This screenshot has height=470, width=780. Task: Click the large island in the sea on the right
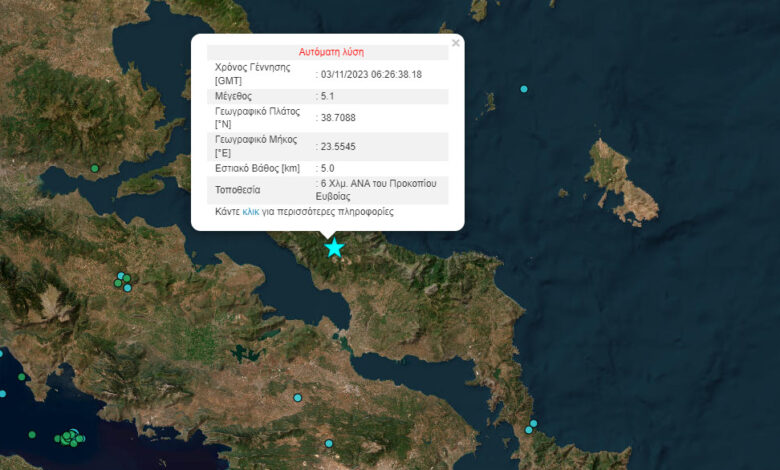point(621,180)
